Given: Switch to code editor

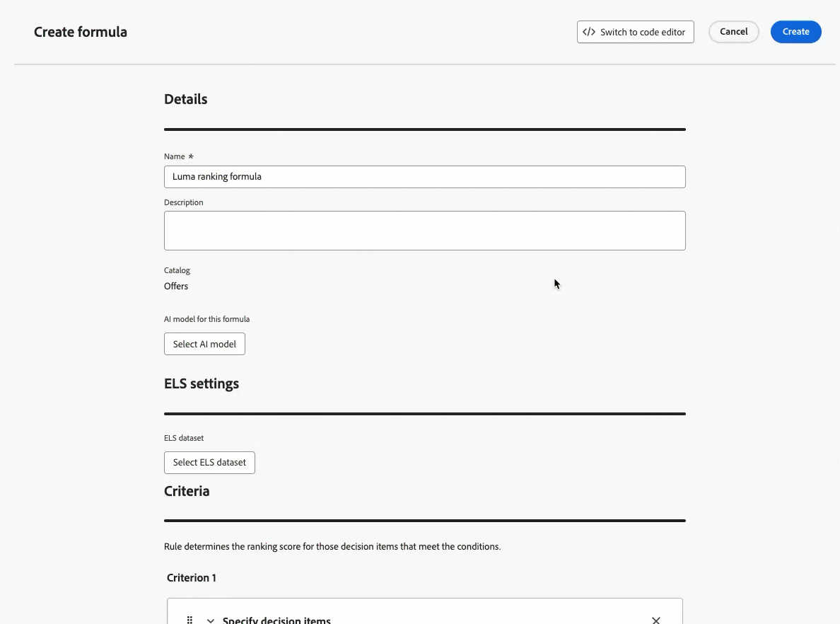Looking at the screenshot, I should click(636, 32).
